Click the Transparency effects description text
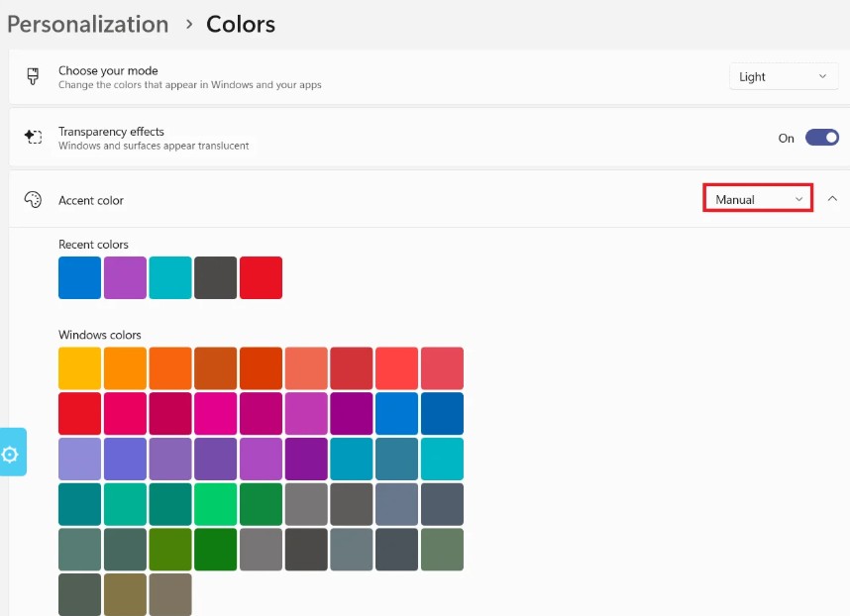 (x=154, y=146)
